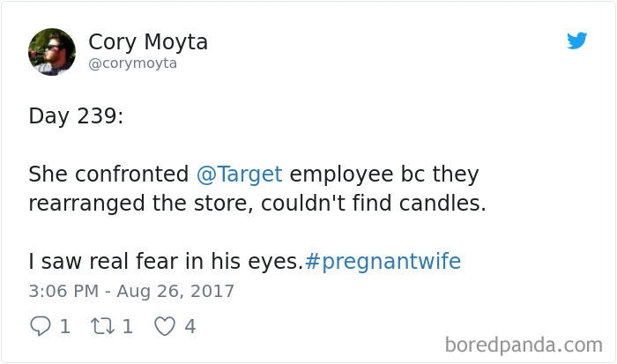617x364 pixels.
Task: Click the boredpanda.com watermark
Action: [524, 344]
